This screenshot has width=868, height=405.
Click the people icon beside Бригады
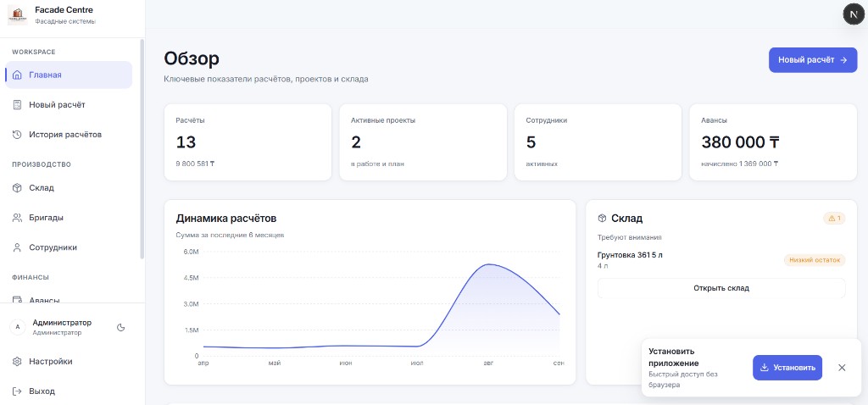pyautogui.click(x=17, y=218)
